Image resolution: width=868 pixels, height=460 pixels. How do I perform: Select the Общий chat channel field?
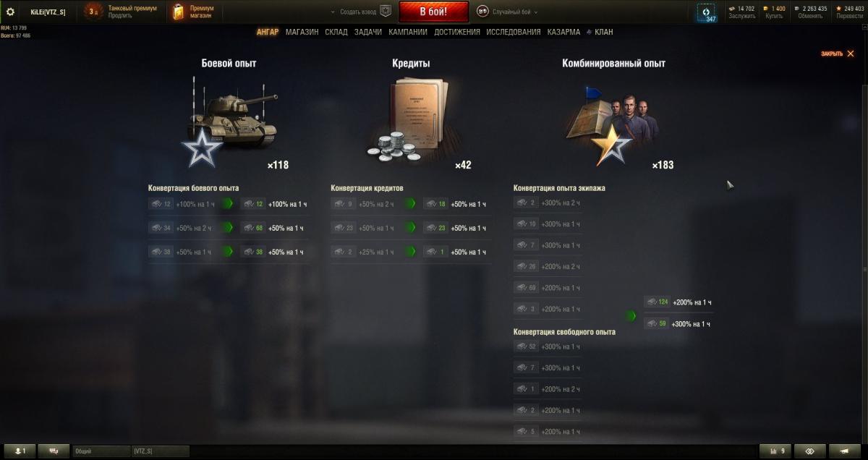point(101,451)
